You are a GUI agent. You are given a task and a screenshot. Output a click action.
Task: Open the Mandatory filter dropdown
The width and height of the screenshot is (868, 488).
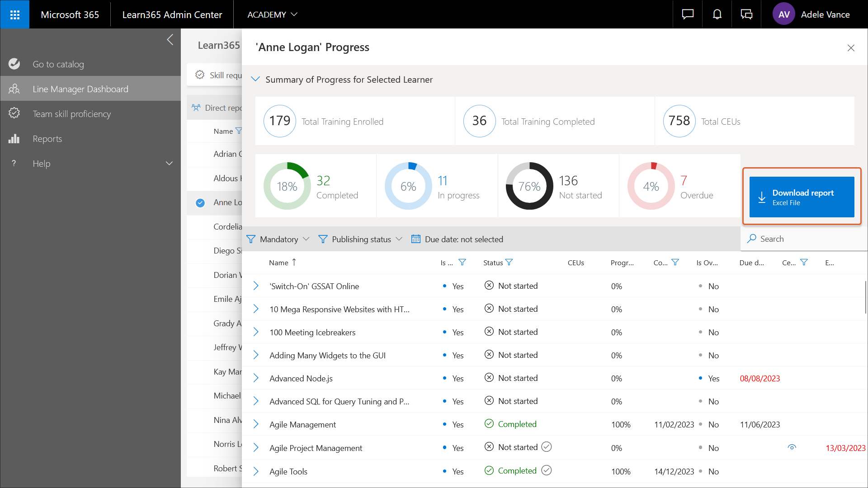point(278,239)
